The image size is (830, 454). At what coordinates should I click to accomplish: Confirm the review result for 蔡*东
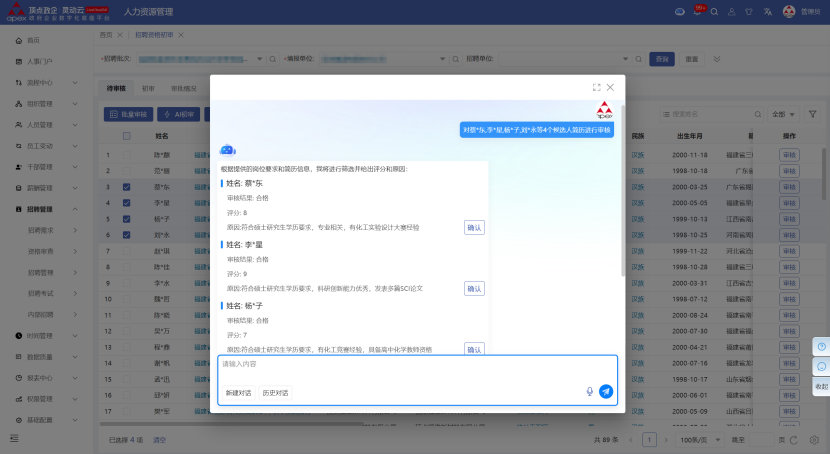pos(474,228)
